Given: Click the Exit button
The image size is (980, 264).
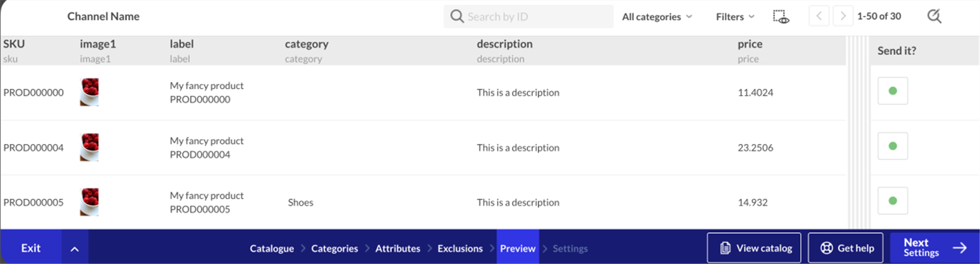Looking at the screenshot, I should click(31, 248).
